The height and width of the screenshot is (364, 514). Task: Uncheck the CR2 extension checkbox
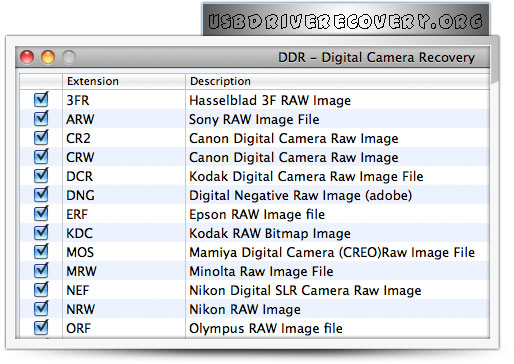[41, 138]
